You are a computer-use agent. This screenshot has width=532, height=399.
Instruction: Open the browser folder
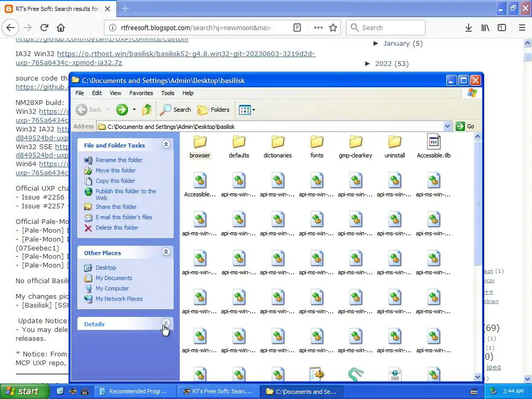pos(200,147)
